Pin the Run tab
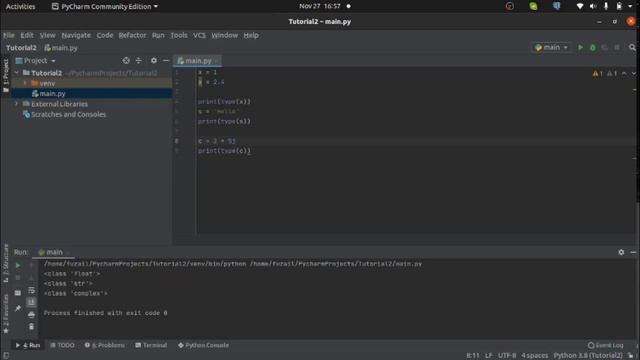The width and height of the screenshot is (640, 360). (18, 308)
